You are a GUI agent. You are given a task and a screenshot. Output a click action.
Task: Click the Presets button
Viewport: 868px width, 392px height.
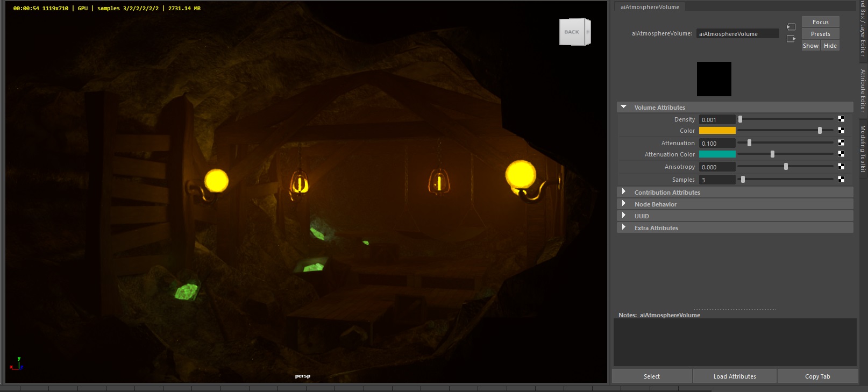pyautogui.click(x=820, y=34)
